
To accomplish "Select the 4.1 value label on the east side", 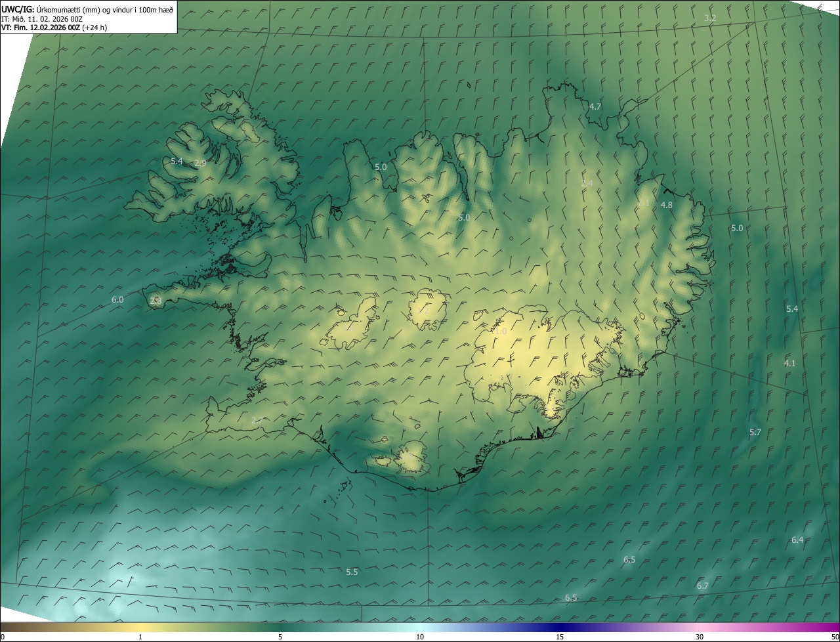I will pos(790,363).
